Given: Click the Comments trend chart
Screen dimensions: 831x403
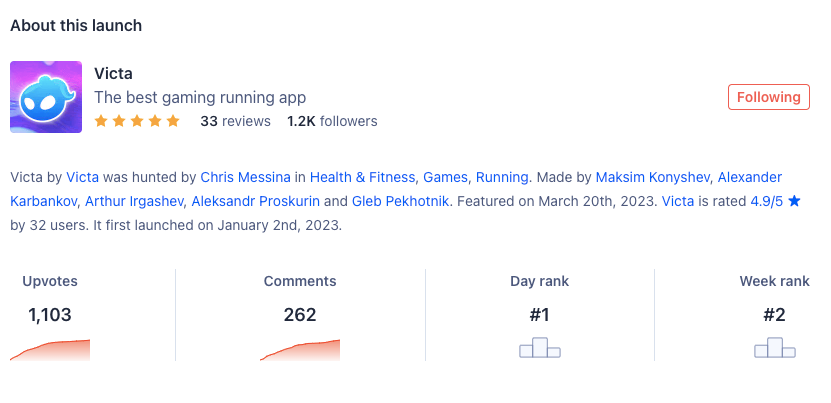Looking at the screenshot, I should tap(299, 350).
